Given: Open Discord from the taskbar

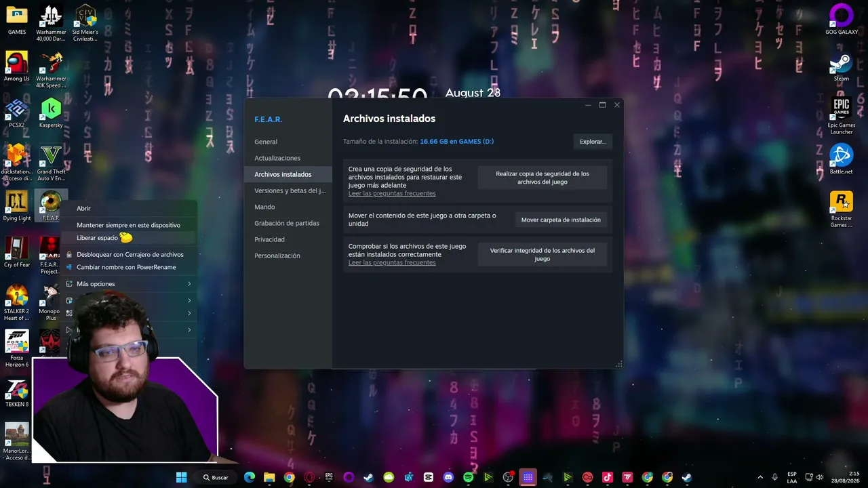Looking at the screenshot, I should click(x=448, y=477).
